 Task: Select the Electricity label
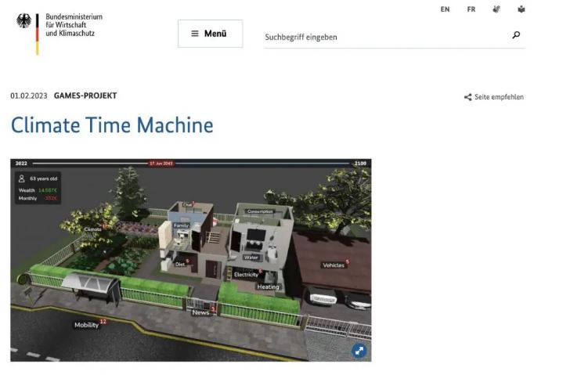pos(246,275)
